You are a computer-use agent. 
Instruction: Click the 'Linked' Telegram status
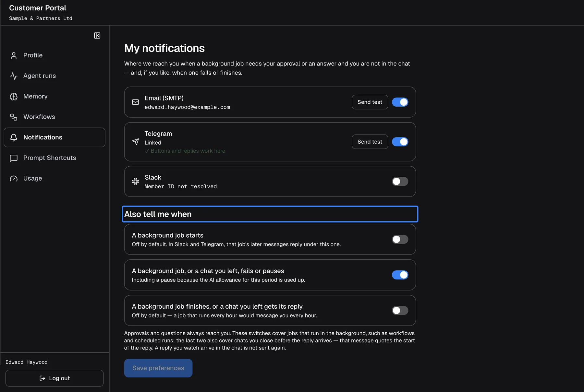tap(153, 143)
